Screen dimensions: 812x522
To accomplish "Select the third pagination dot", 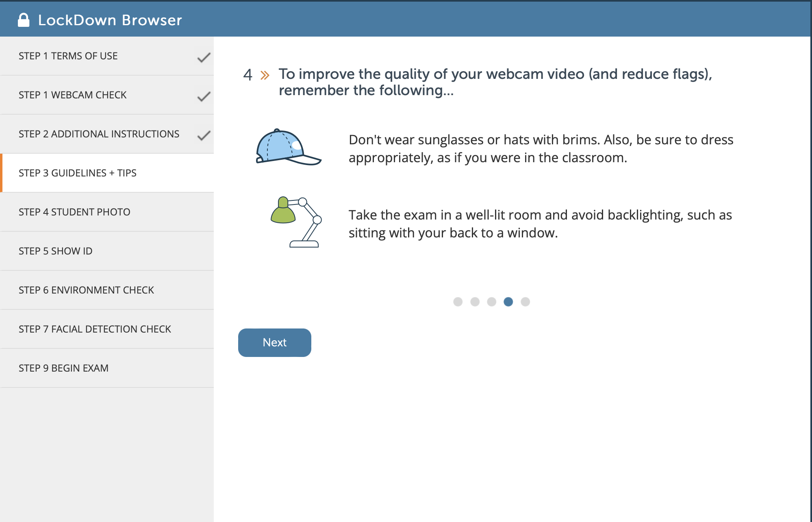I will [491, 302].
